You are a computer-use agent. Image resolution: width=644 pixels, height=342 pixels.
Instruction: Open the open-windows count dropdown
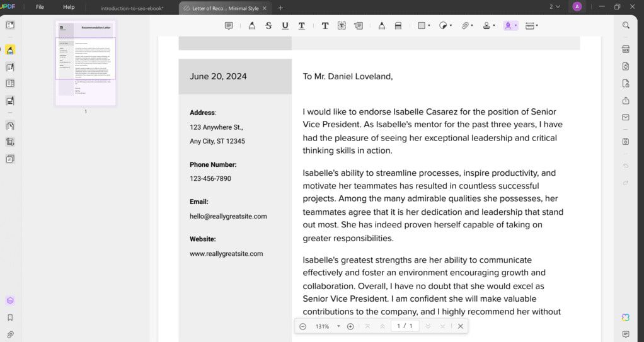pyautogui.click(x=555, y=7)
